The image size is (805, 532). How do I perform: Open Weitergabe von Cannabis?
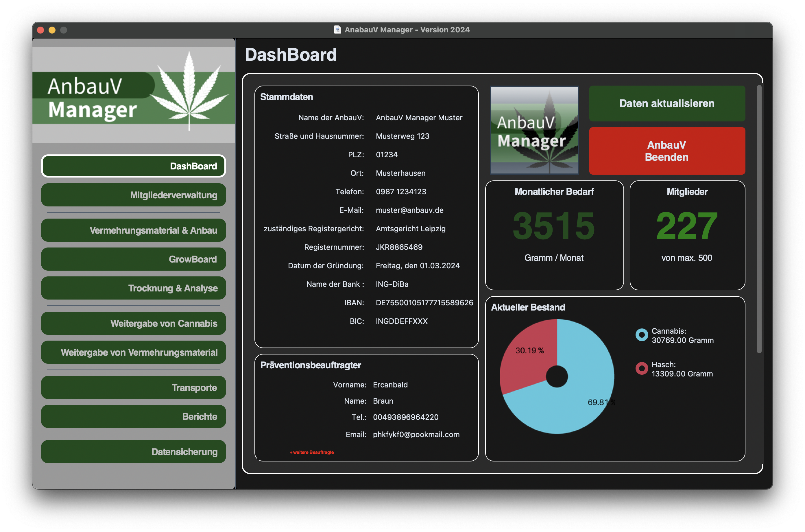point(134,323)
